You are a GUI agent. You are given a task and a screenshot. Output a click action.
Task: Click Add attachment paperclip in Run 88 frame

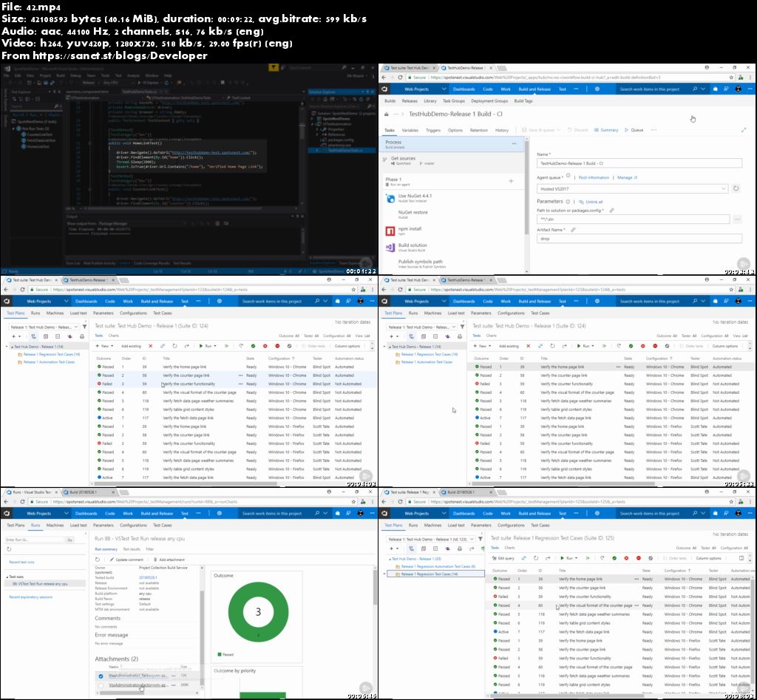click(x=169, y=560)
